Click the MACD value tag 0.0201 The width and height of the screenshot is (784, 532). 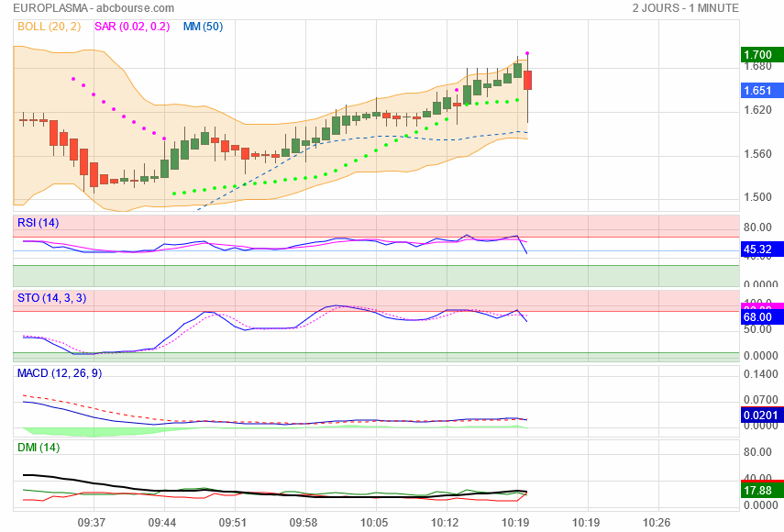coord(762,415)
